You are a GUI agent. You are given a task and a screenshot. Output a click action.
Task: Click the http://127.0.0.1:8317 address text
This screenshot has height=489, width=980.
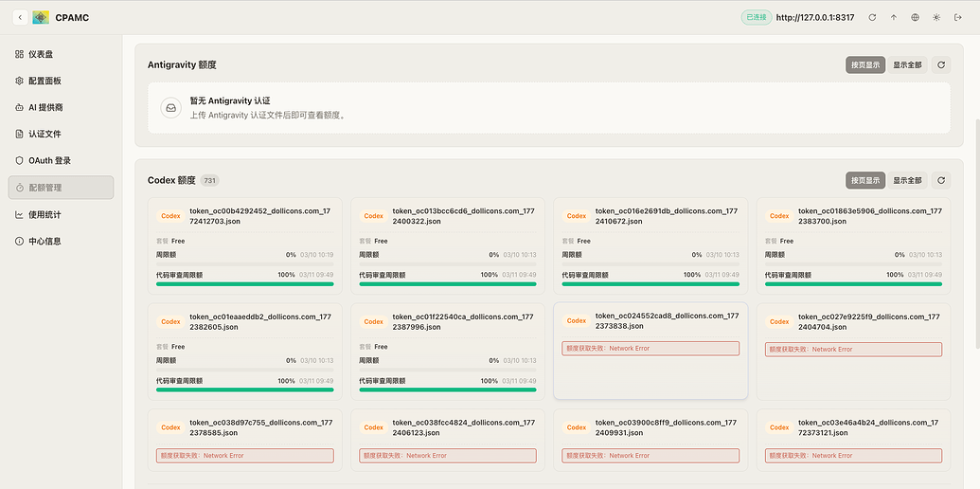[x=815, y=17]
